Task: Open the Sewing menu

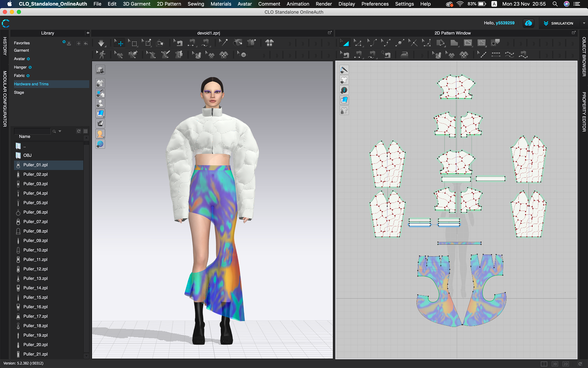Action: click(196, 4)
